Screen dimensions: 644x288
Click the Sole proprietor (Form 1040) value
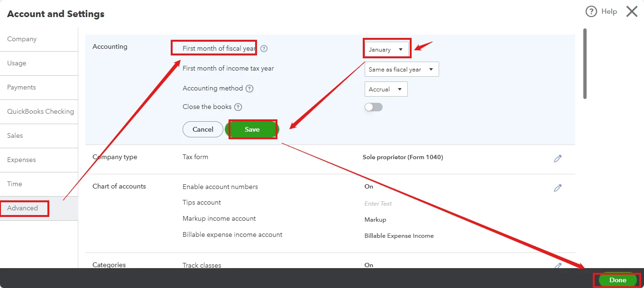coord(403,157)
